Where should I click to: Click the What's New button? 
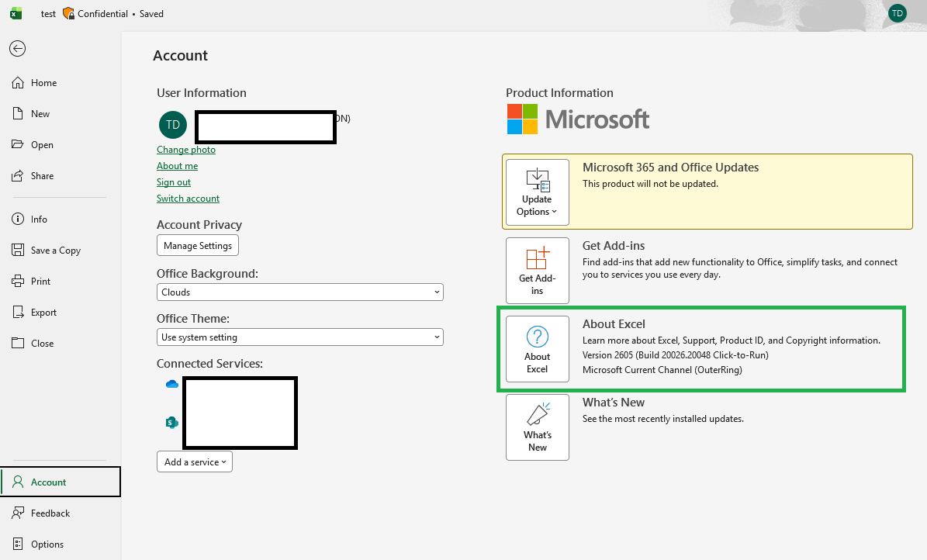pyautogui.click(x=538, y=427)
